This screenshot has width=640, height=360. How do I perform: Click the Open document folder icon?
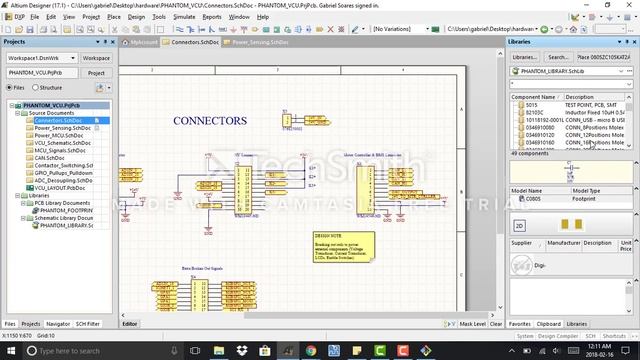tap(19, 29)
